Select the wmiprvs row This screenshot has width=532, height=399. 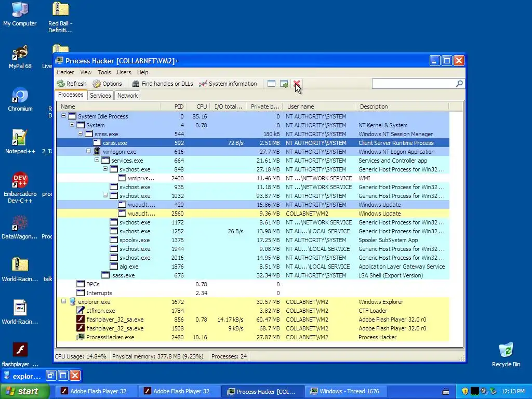tap(253, 178)
